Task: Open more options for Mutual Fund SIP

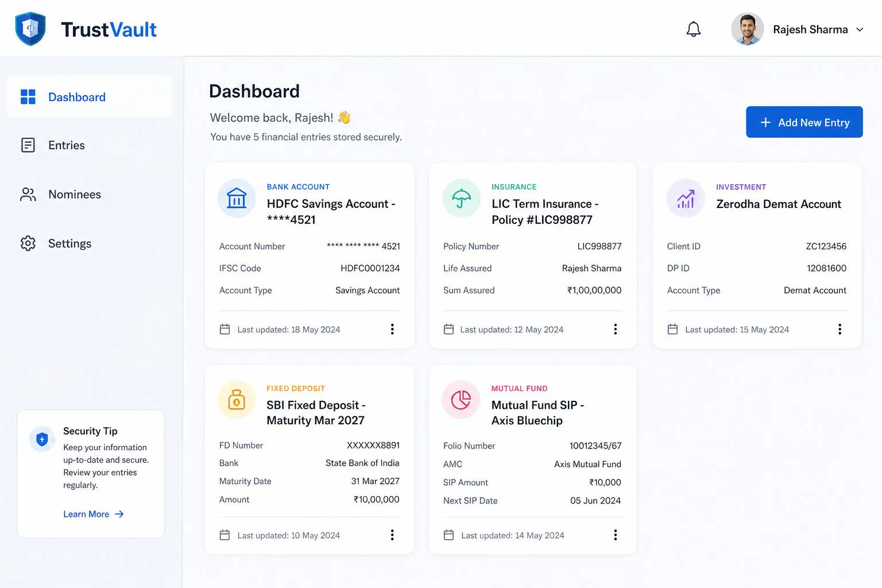Action: [616, 535]
